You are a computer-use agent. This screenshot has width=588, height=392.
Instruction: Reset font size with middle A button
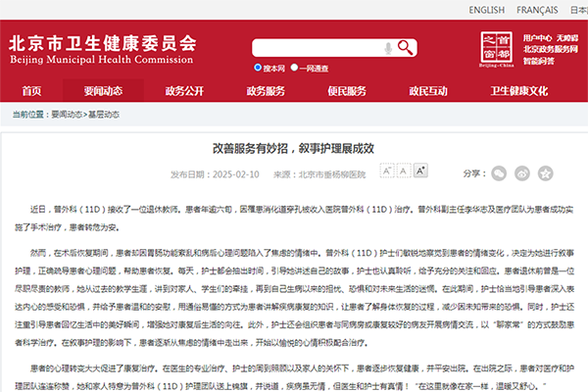(x=404, y=171)
